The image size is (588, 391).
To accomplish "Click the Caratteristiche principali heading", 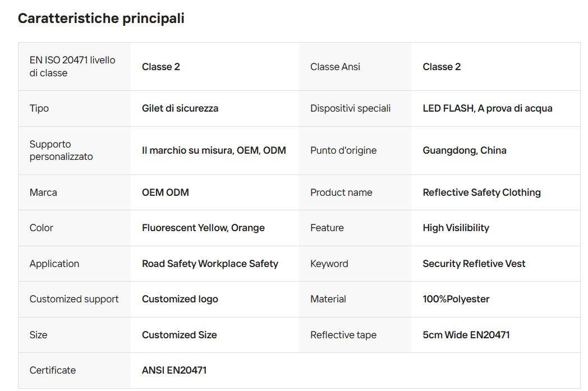I will [101, 19].
